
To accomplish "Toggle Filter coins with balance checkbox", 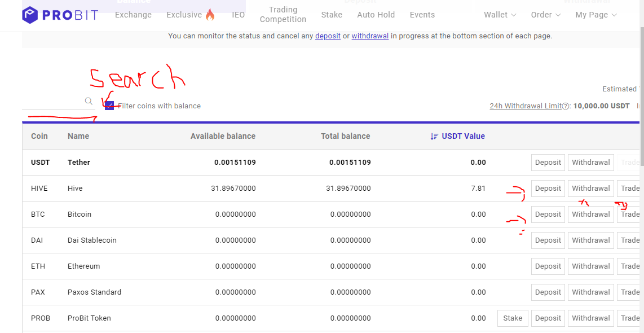I will tap(109, 106).
